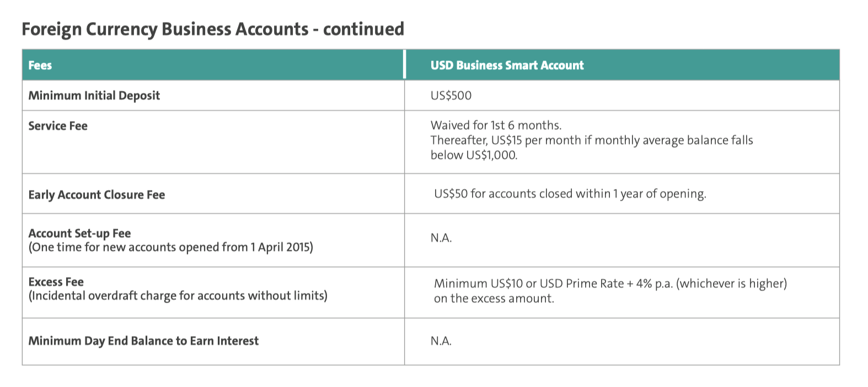The height and width of the screenshot is (387, 868).
Task: Click the N.A. value for Minimum Day End Balance
Action: point(441,341)
